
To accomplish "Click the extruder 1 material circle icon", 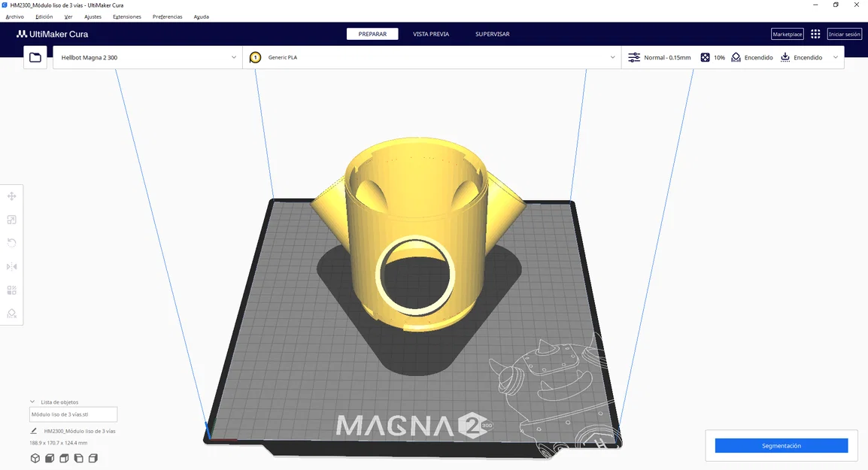I will 255,58.
